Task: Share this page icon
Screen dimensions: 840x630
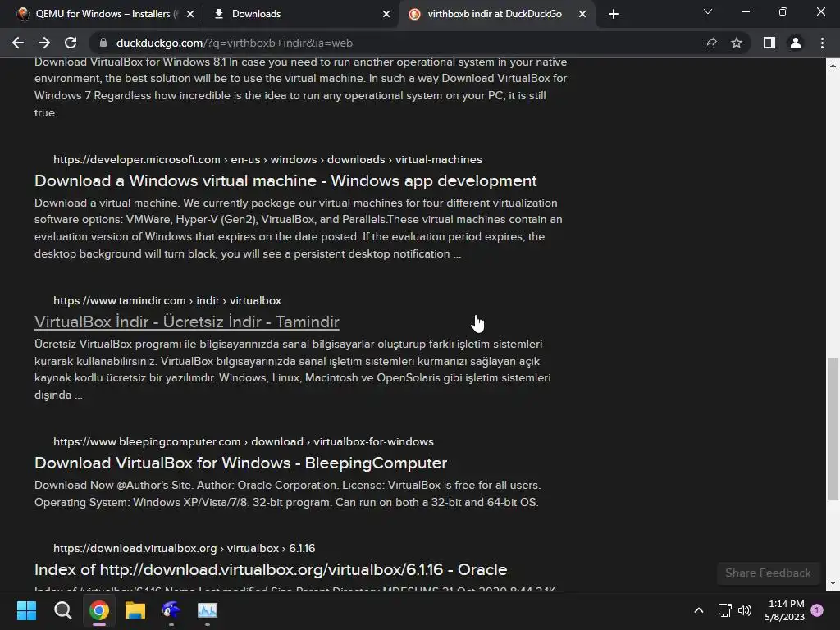Action: 710,43
